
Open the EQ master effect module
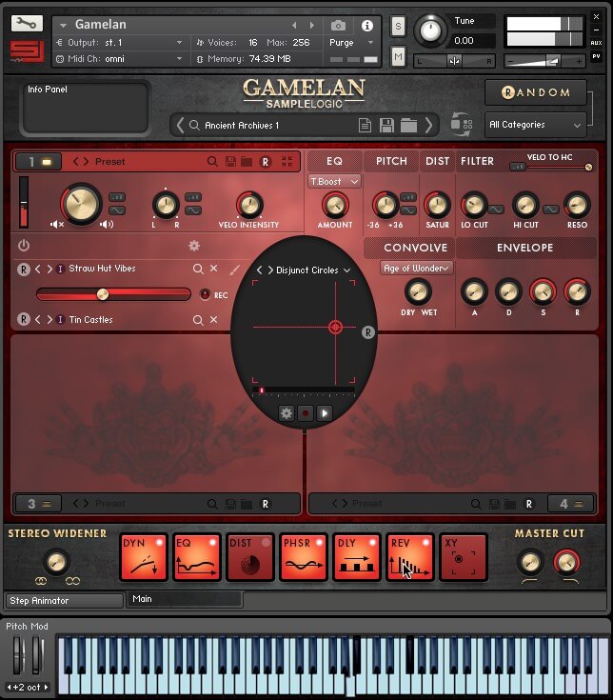tap(197, 557)
